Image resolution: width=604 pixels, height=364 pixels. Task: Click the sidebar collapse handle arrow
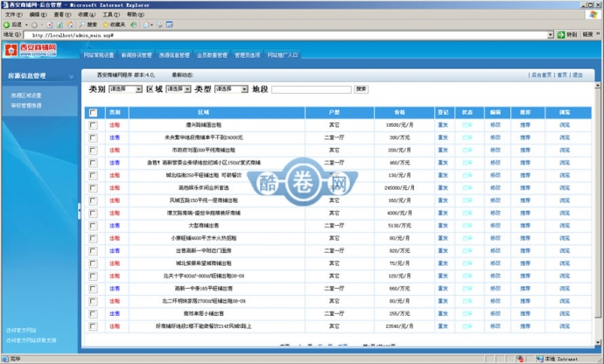pyautogui.click(x=80, y=211)
